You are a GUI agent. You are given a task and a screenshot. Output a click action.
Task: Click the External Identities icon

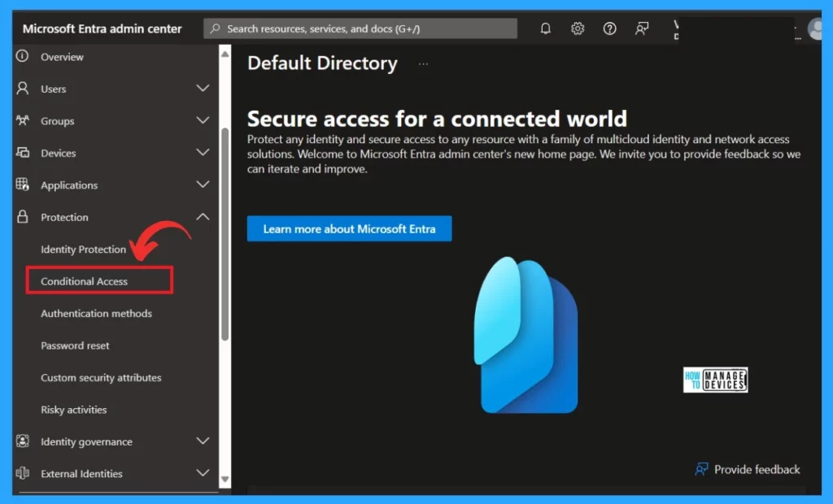(22, 473)
